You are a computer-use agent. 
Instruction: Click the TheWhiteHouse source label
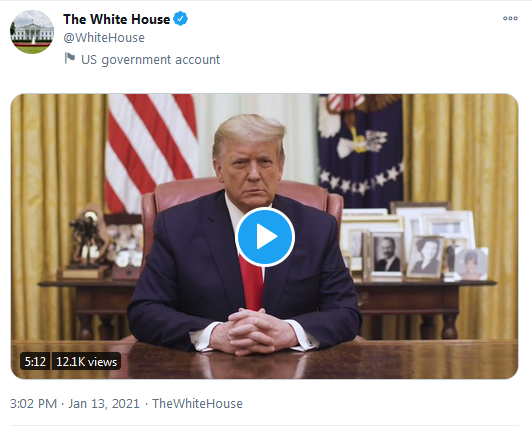(x=197, y=403)
